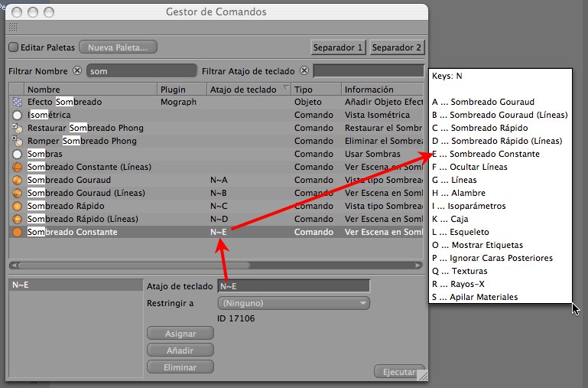Click the Asignar button
Screen dimensions: 588x388
click(180, 334)
